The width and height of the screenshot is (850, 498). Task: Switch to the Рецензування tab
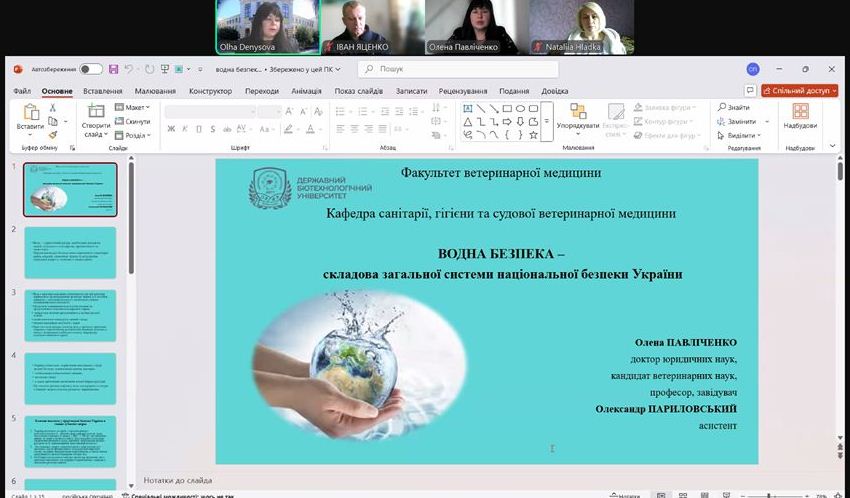[x=463, y=91]
